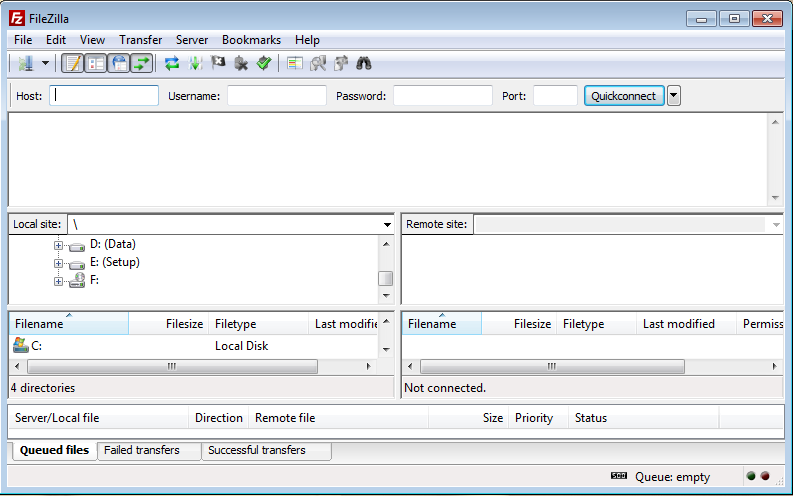
Task: Select the F: drive in local tree
Action: 94,280
